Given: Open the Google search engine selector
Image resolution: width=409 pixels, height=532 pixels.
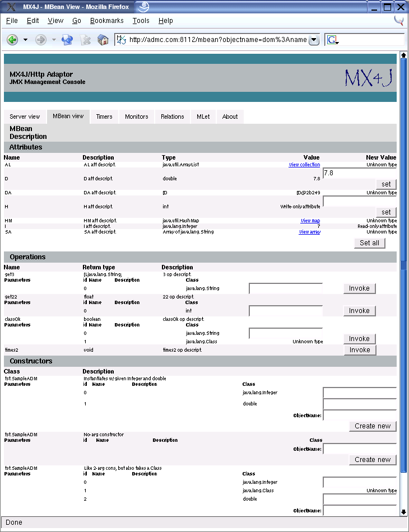Looking at the screenshot, I should pos(333,40).
